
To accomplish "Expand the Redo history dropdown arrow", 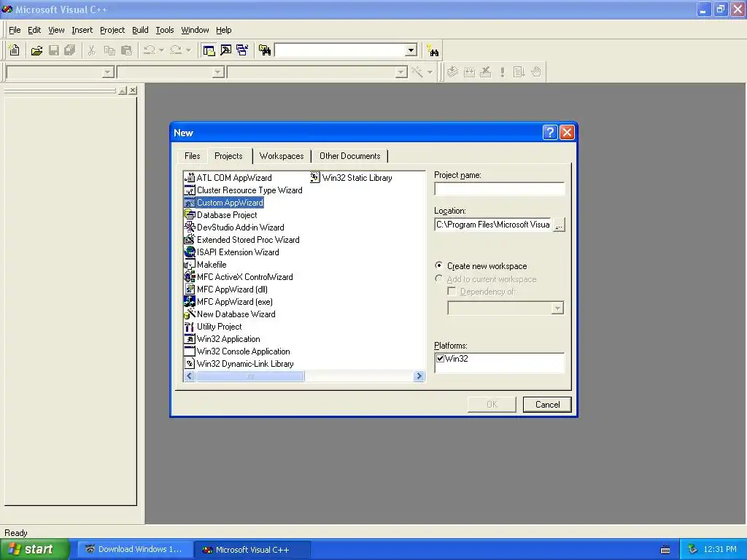I will point(188,50).
